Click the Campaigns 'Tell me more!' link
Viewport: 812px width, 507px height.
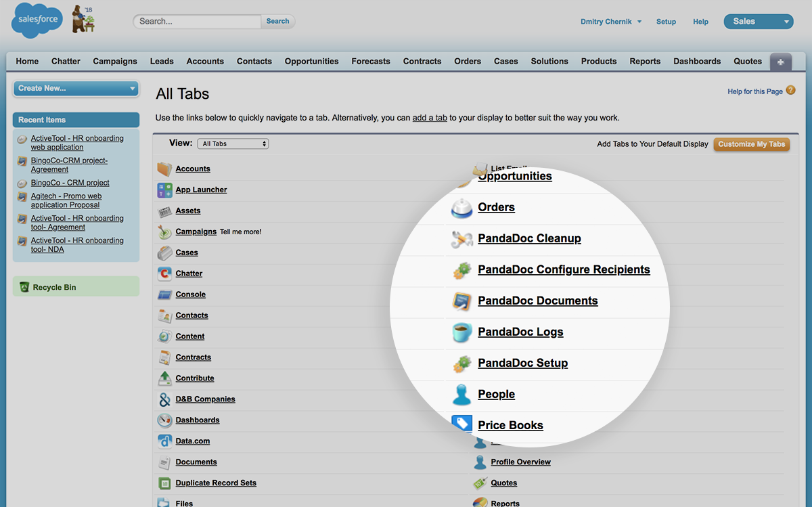[x=240, y=232]
